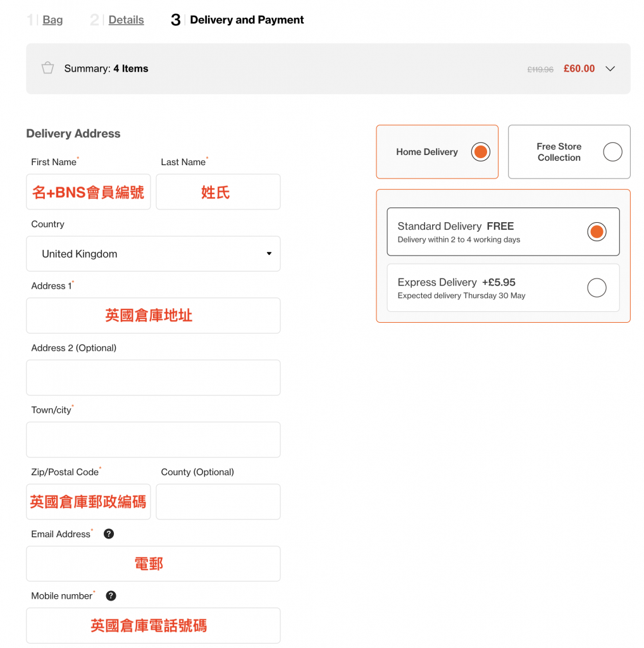
Task: Select the Home Delivery radio button
Action: coord(480,152)
